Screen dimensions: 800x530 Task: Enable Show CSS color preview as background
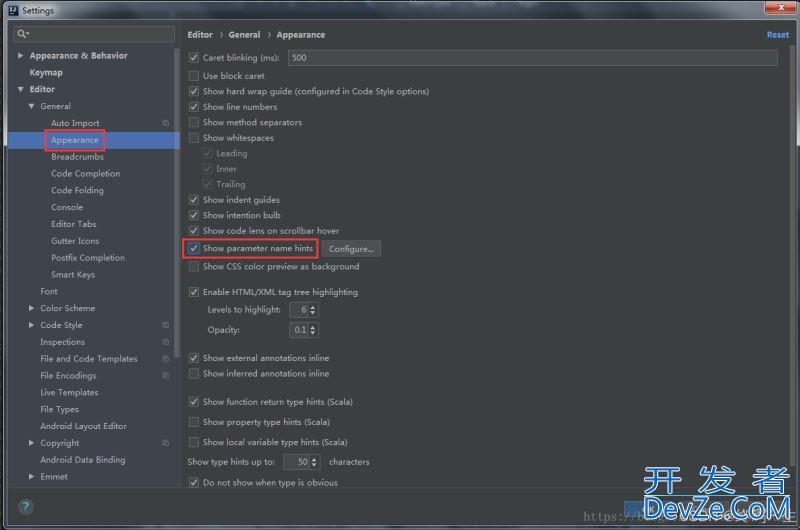(194, 266)
